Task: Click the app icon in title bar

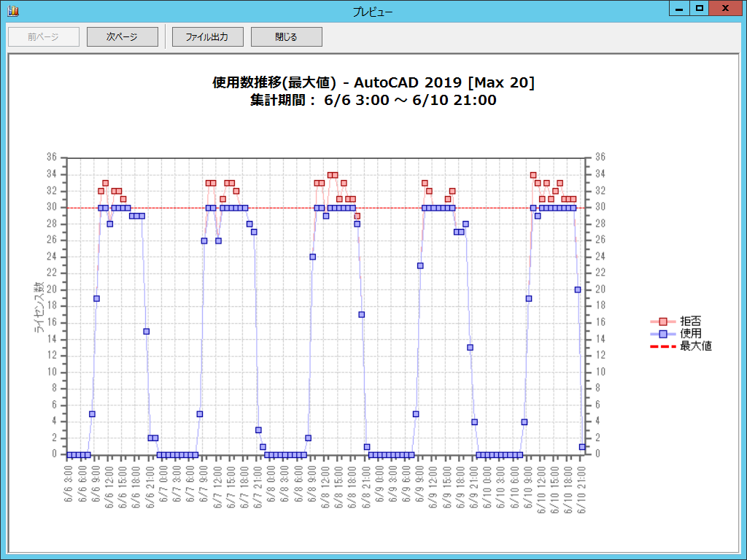Action: 13,11
